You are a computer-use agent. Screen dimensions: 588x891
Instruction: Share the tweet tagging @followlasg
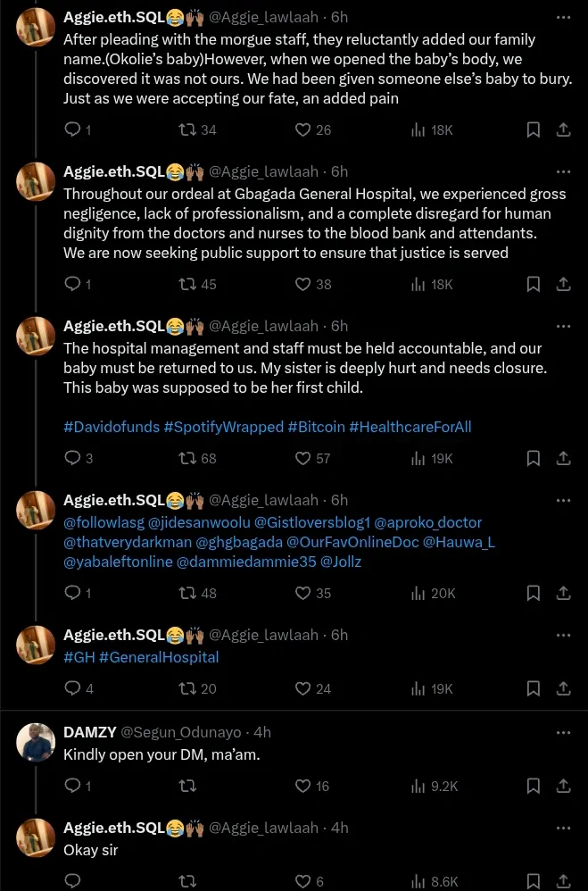pos(563,593)
